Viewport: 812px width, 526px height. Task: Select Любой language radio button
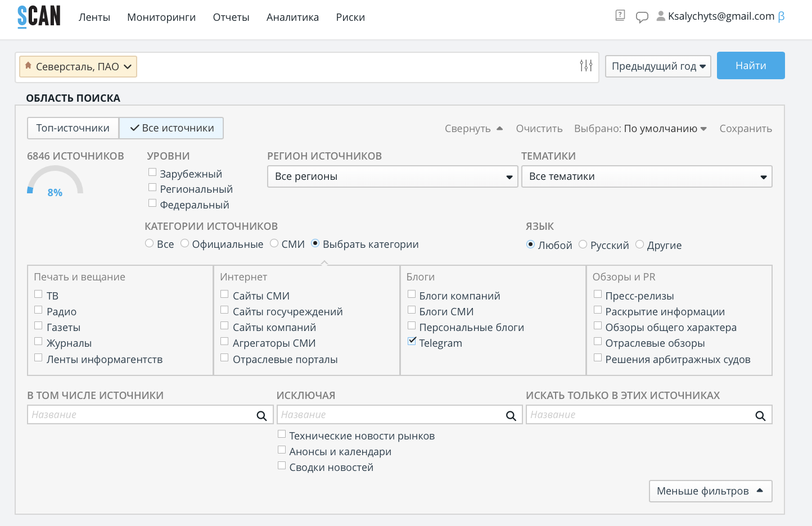click(530, 244)
